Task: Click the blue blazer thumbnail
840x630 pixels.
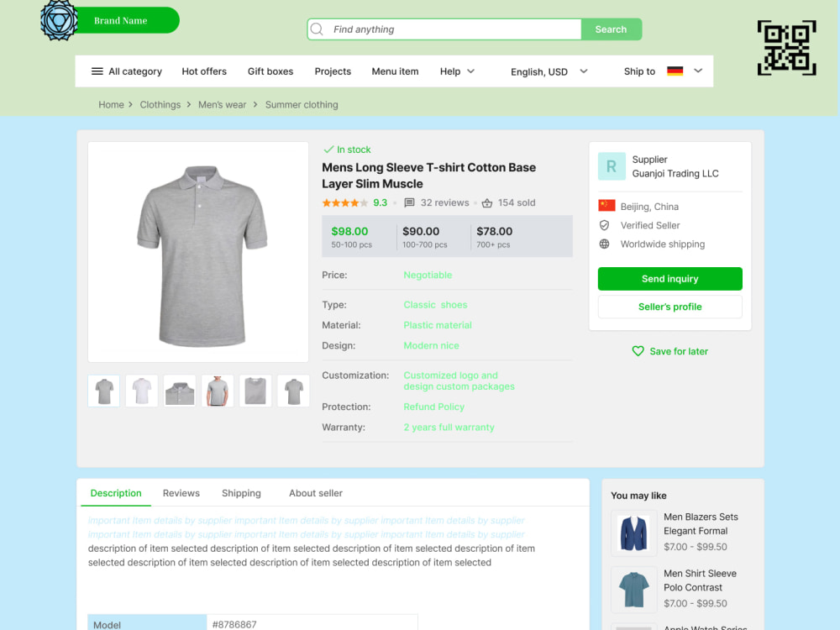Action: point(633,533)
